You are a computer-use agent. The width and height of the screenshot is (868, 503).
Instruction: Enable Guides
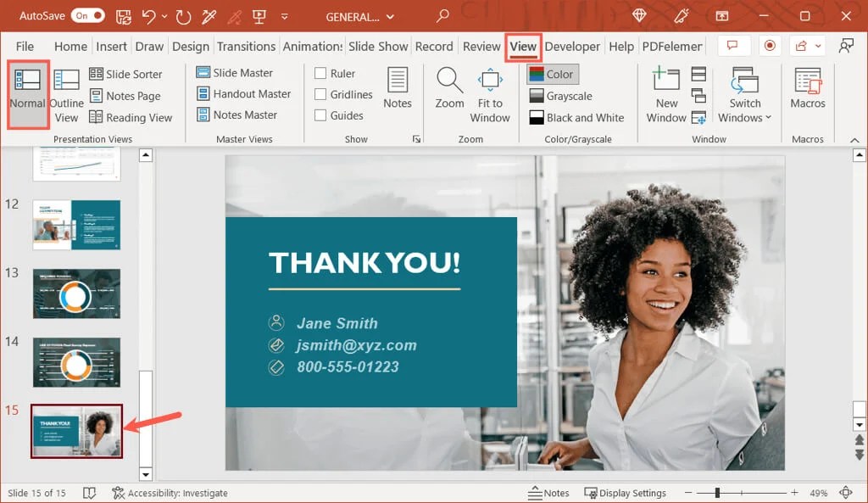pos(320,116)
